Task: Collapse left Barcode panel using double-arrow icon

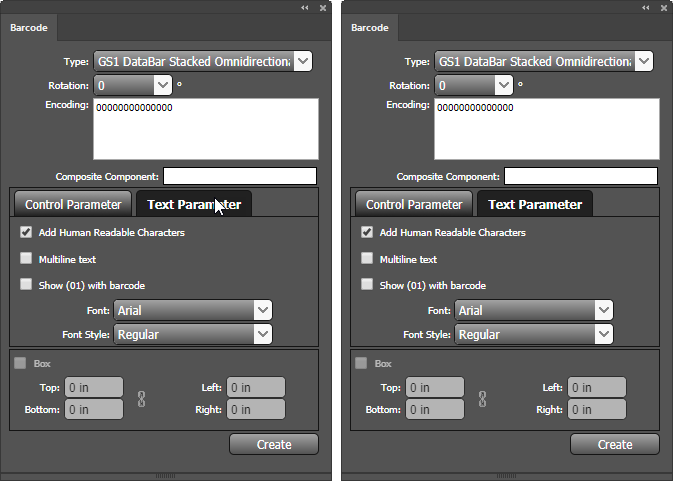Action: [305, 7]
